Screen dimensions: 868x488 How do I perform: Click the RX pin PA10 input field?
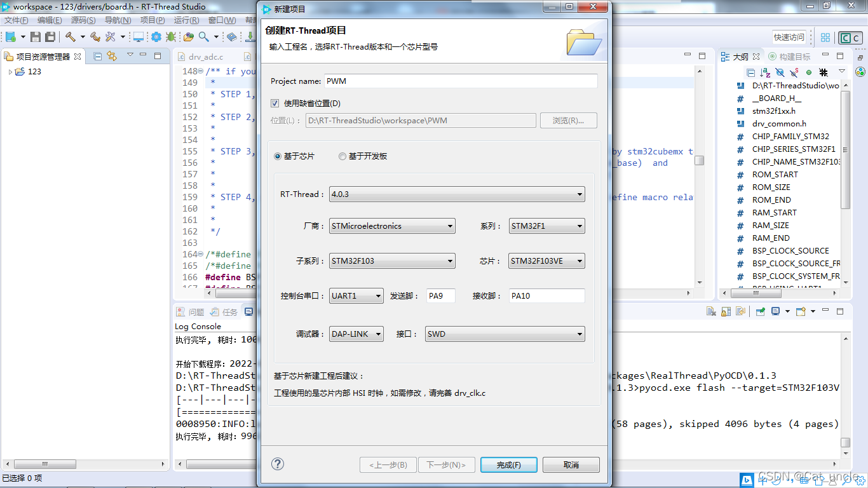[547, 296]
